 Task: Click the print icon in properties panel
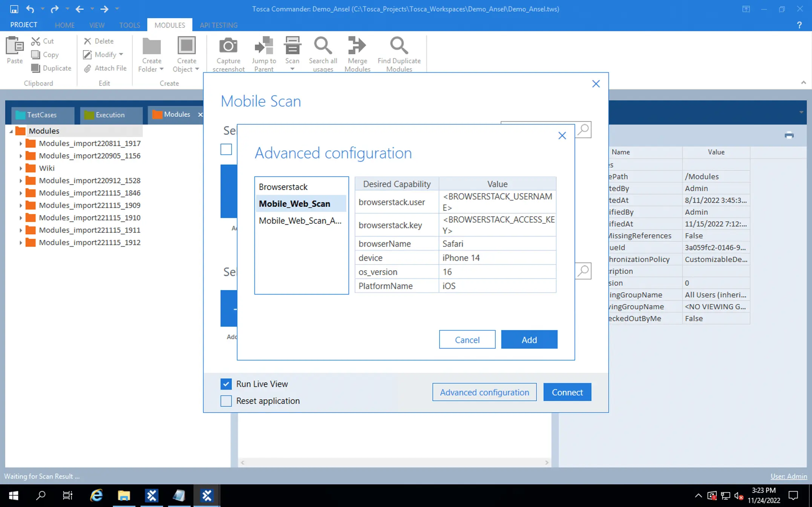click(x=789, y=135)
